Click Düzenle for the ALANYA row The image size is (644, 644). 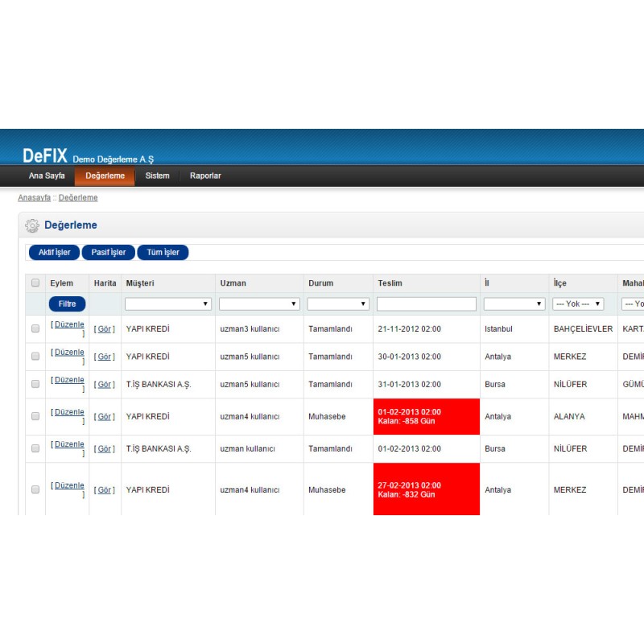point(69,412)
